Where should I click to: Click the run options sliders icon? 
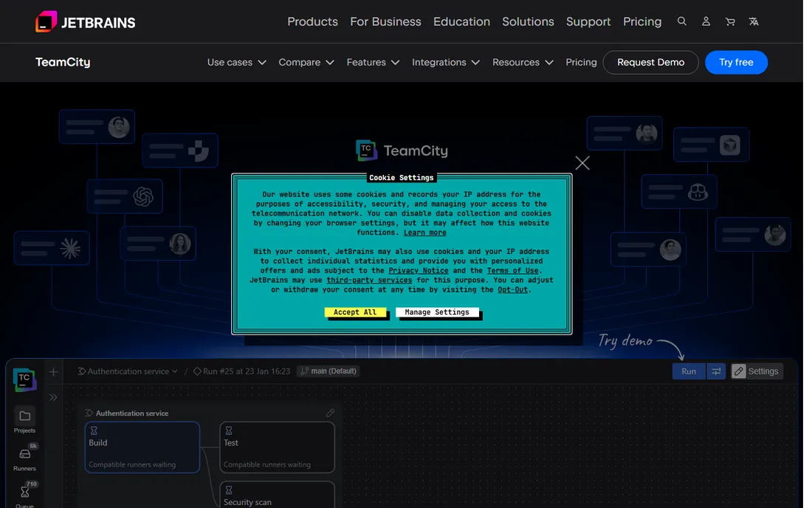(x=716, y=371)
